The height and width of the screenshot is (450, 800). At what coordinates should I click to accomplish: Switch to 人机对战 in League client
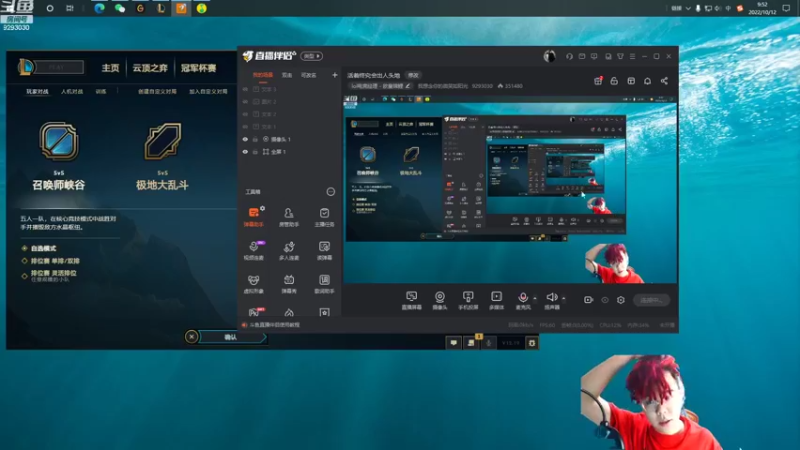(x=72, y=91)
